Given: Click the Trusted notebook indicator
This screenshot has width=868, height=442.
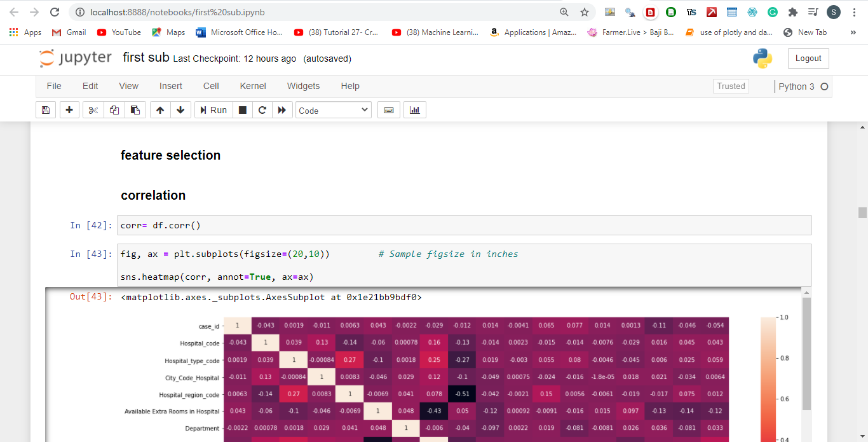Looking at the screenshot, I should 731,86.
